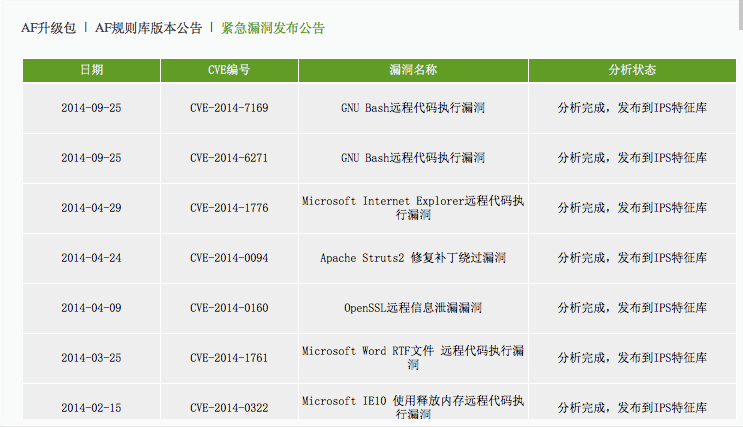Click the 2014-04-09 date cell
This screenshot has width=743, height=427.
coord(91,308)
